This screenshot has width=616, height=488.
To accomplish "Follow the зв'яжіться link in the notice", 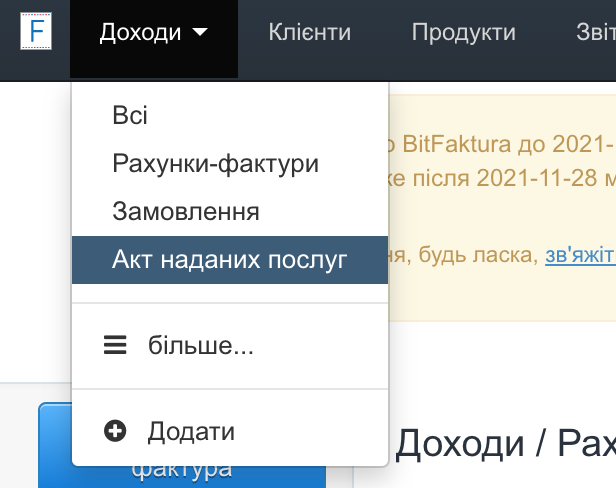I will tap(580, 255).
